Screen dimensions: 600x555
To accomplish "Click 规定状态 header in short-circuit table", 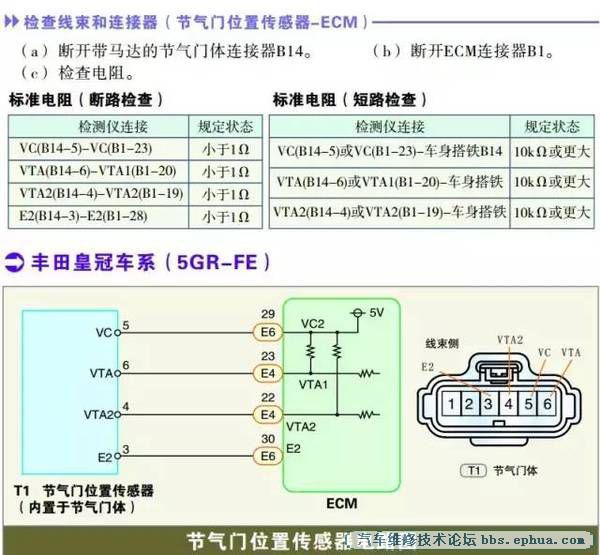I will tap(552, 126).
